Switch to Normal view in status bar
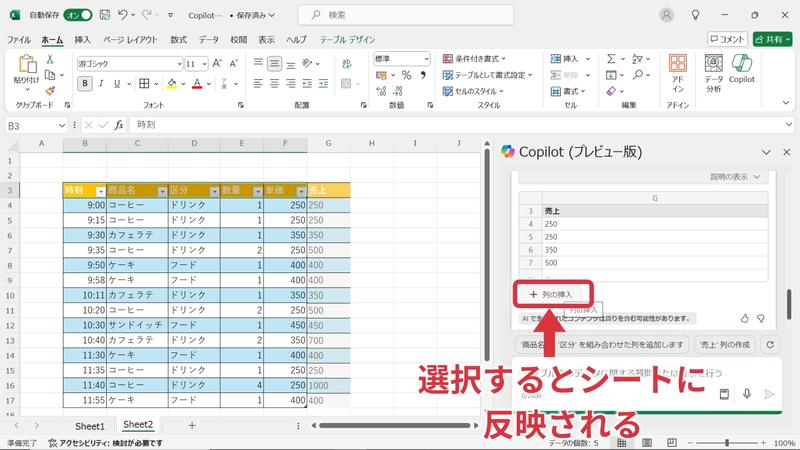 pos(621,443)
